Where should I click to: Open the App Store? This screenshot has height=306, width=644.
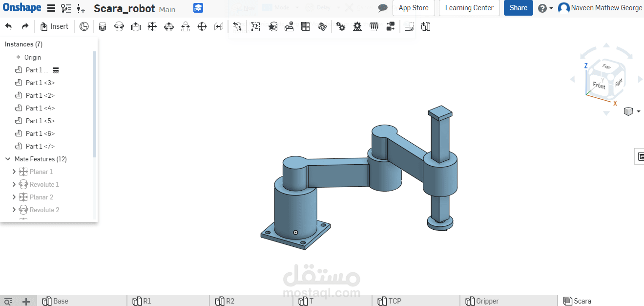[x=414, y=8]
